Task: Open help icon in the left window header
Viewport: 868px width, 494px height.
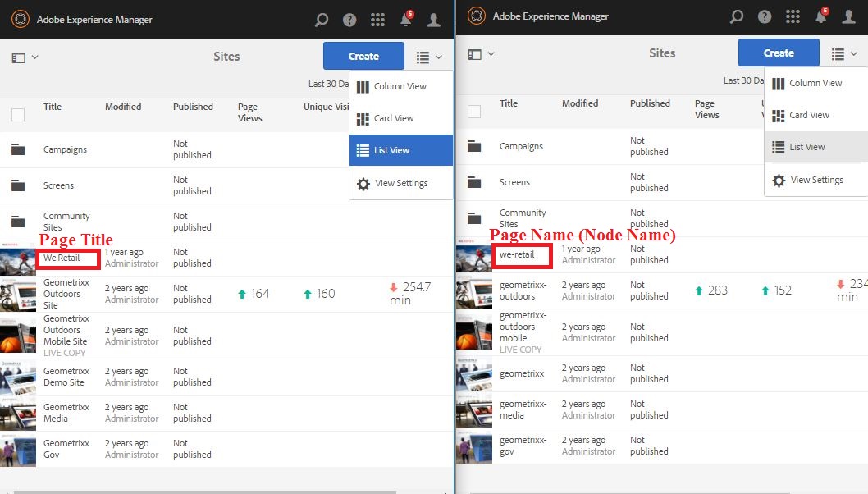Action: 349,21
